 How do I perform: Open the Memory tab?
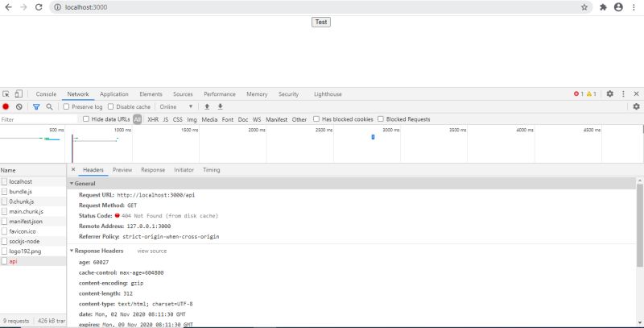click(257, 93)
